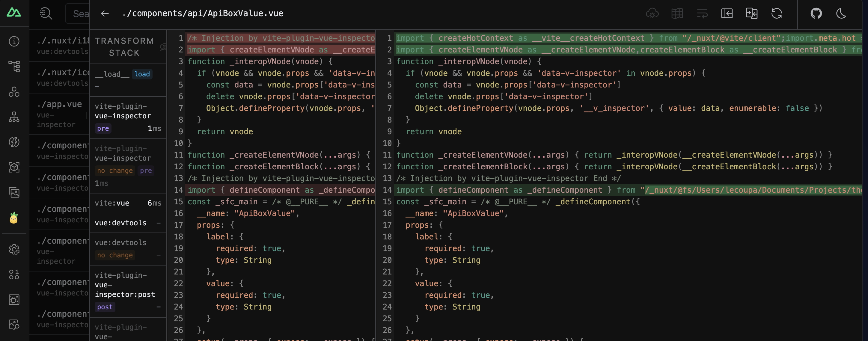Toggle the eye-slash icon in Transform Stack

pyautogui.click(x=163, y=47)
